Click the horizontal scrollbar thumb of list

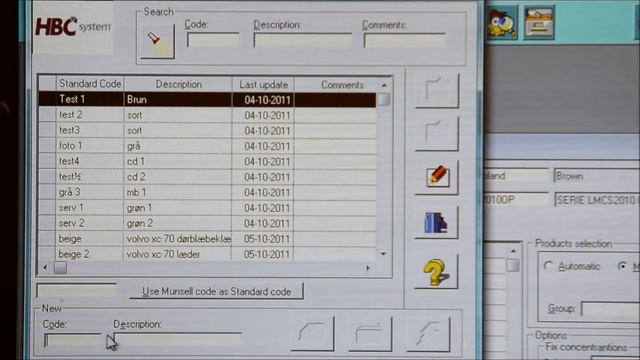click(60, 268)
